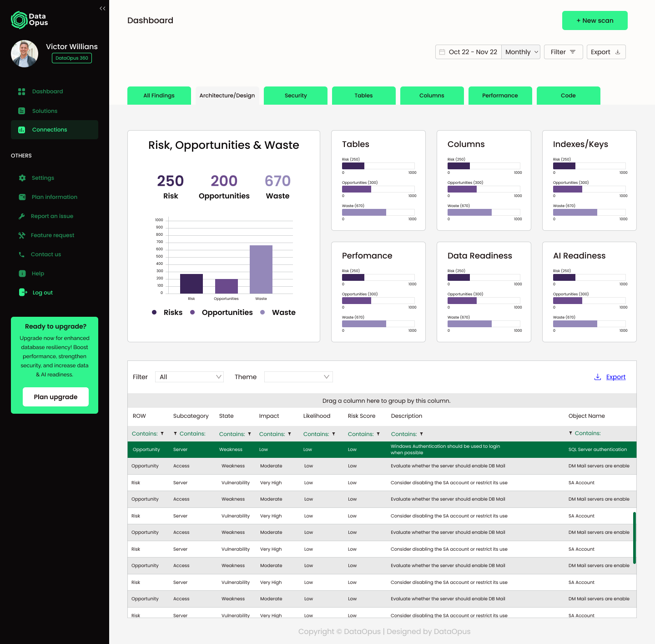
Task: Click filter funnel icon in Description column
Action: tap(421, 434)
